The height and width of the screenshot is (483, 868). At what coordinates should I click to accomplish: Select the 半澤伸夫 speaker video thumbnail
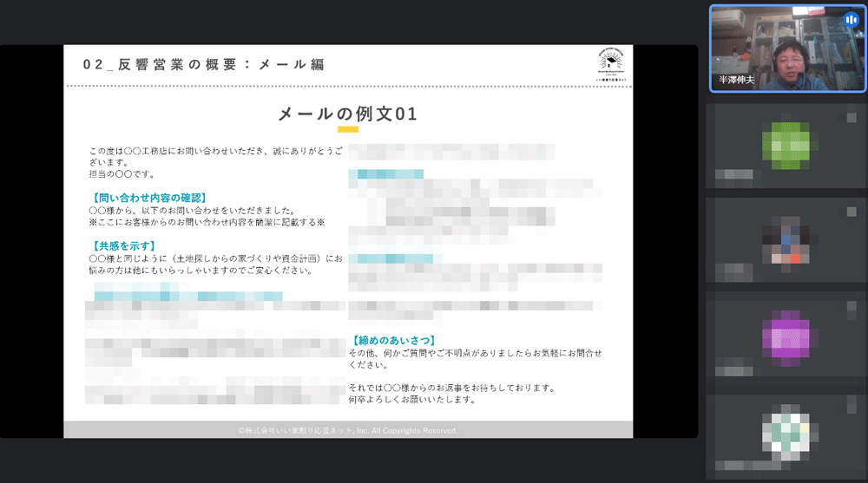[787, 49]
